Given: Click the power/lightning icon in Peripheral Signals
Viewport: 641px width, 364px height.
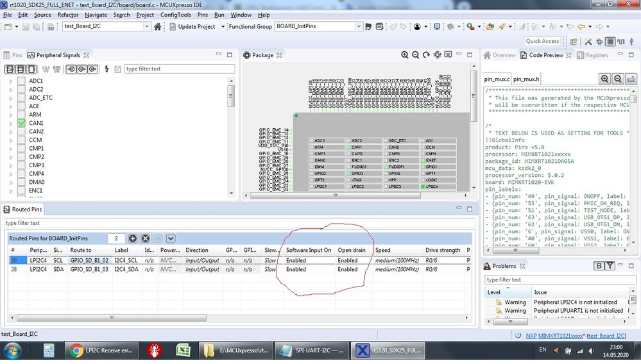Looking at the screenshot, I should point(107,69).
